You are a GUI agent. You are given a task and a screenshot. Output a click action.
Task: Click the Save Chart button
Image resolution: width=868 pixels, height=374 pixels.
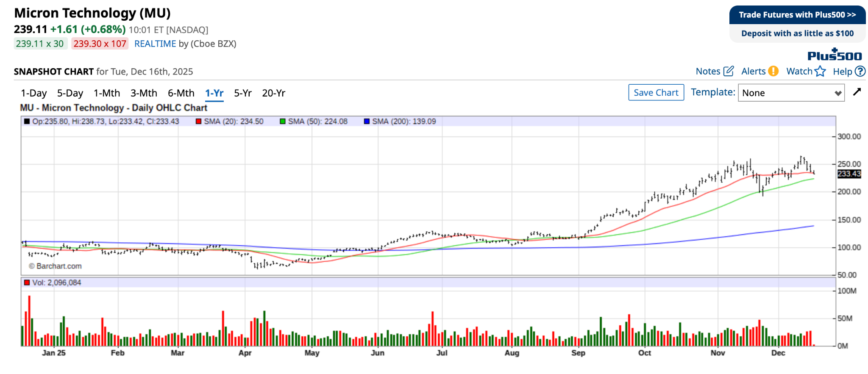pyautogui.click(x=656, y=93)
